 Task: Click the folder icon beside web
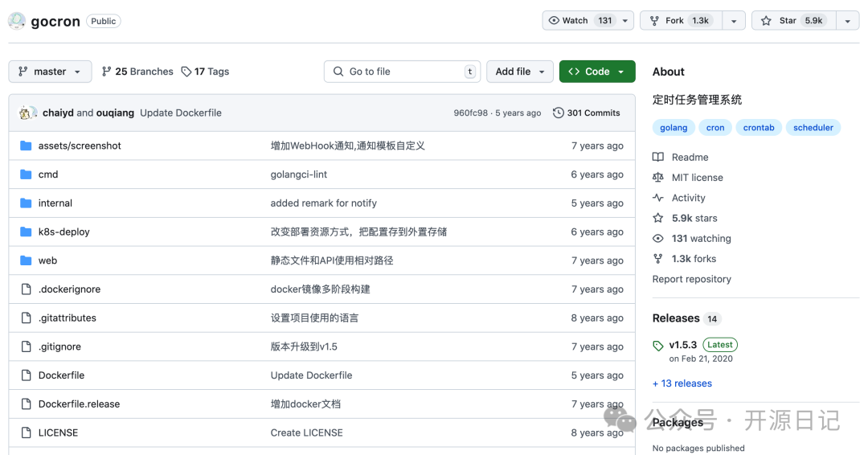[26, 260]
